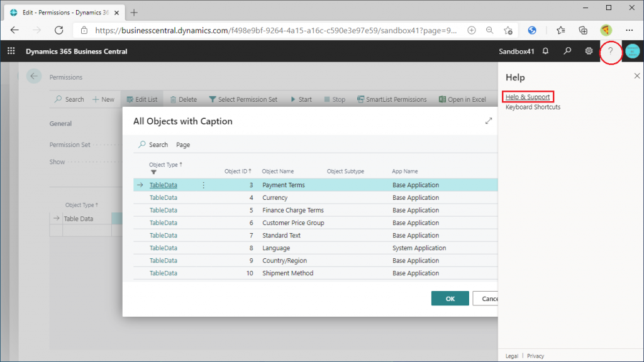Open the user account avatar

pos(633,52)
